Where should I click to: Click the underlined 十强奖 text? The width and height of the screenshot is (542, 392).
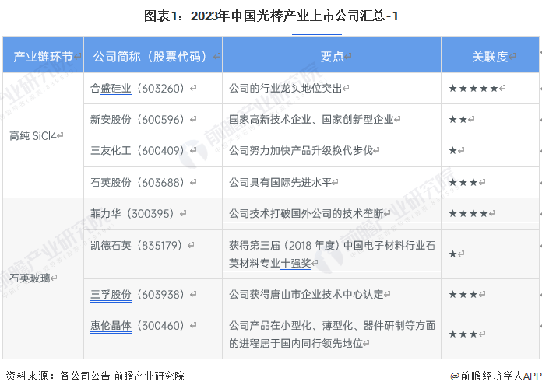coord(296,264)
